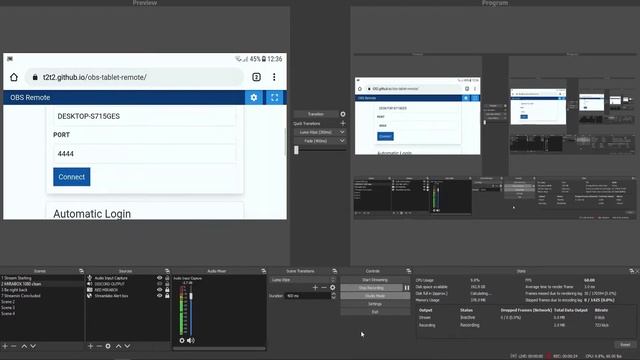This screenshot has width=640, height=360.
Task: Mute Audio Input Capture speaker icon
Action: click(191, 340)
